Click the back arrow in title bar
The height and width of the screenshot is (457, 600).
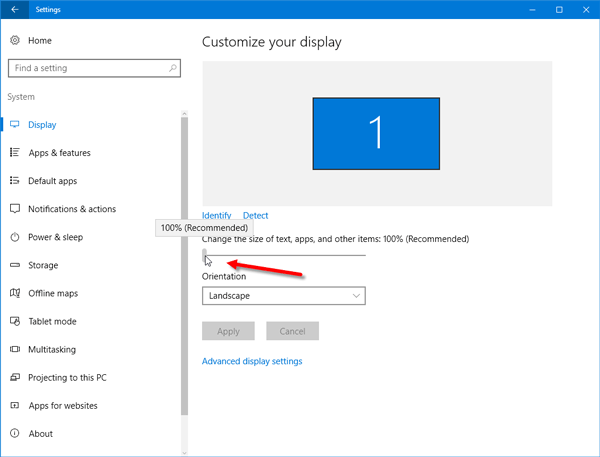[x=14, y=9]
